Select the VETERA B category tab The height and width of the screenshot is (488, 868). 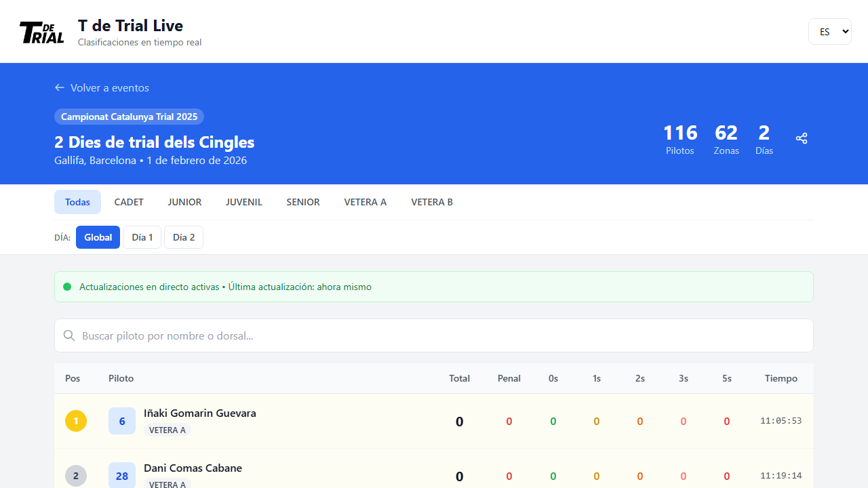432,202
